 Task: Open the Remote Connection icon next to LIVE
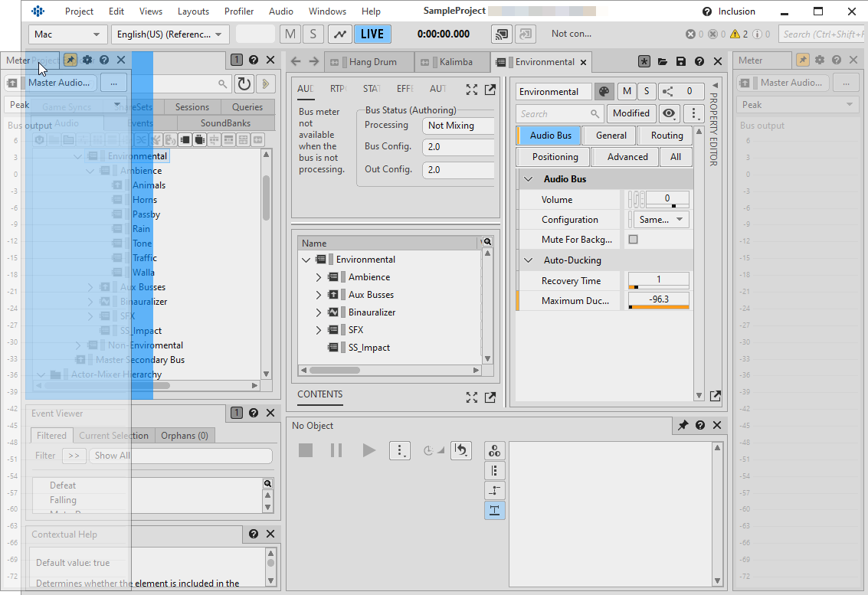(502, 34)
